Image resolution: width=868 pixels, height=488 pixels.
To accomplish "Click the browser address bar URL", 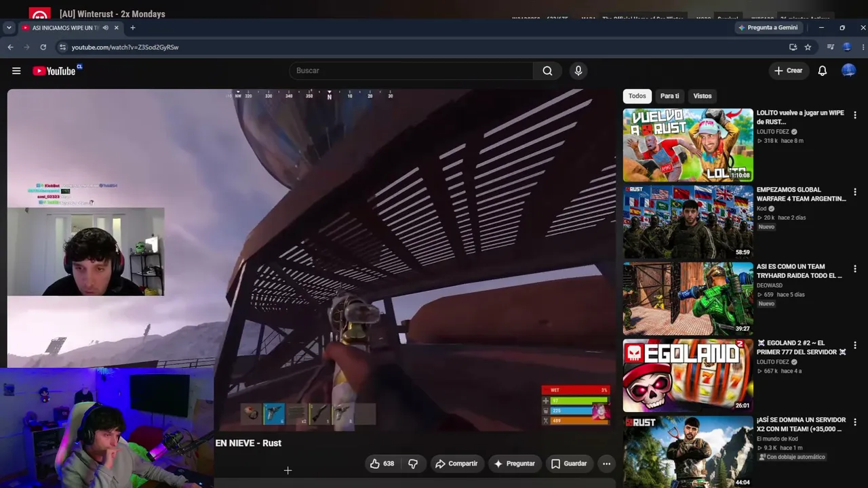I will 125,47.
